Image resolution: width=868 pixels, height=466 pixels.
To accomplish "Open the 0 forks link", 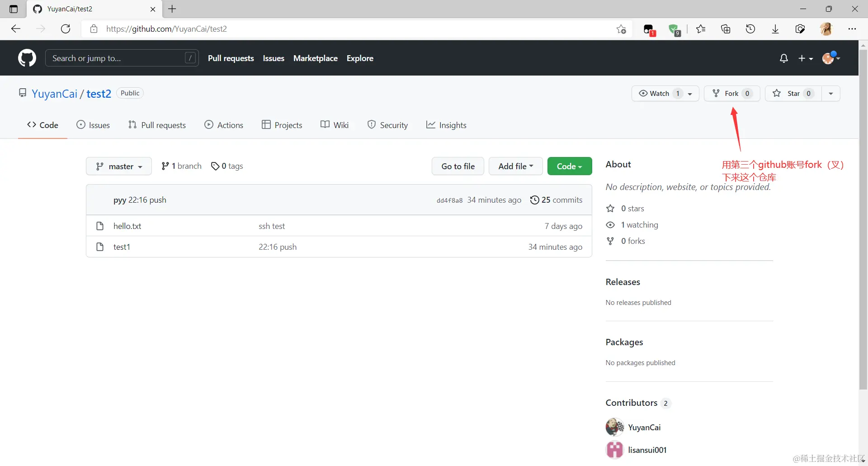I will click(626, 241).
